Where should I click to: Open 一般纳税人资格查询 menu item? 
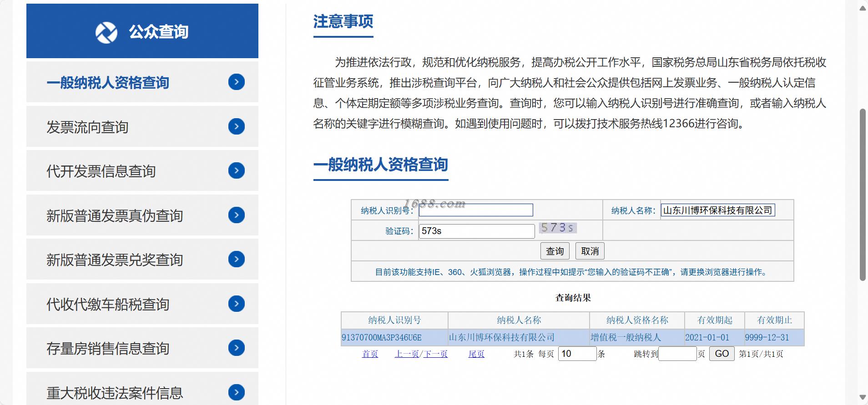coord(142,82)
